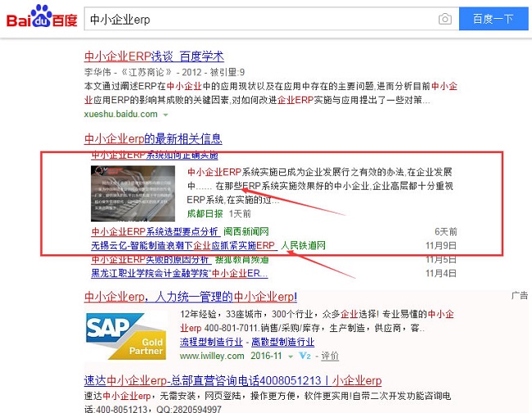Click source 闽西新闻网
Image resolution: width=532 pixels, height=413 pixels.
pos(246,231)
